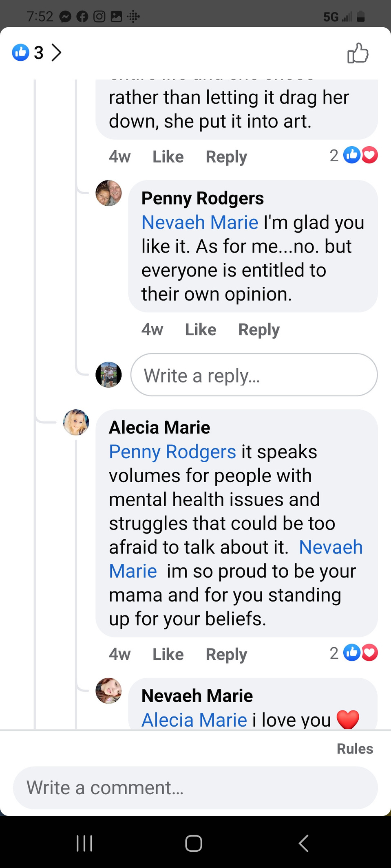Reply to Alecia Marie's comment
This screenshot has width=391, height=868.
point(226,654)
